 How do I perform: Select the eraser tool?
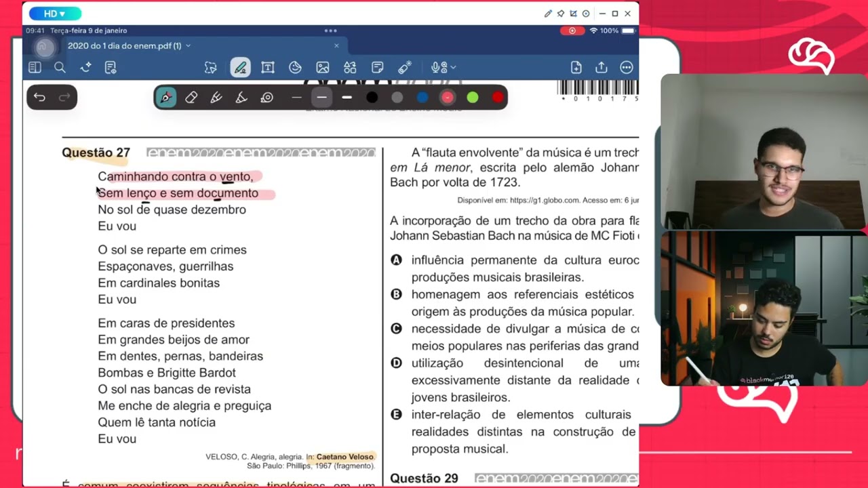(x=191, y=98)
